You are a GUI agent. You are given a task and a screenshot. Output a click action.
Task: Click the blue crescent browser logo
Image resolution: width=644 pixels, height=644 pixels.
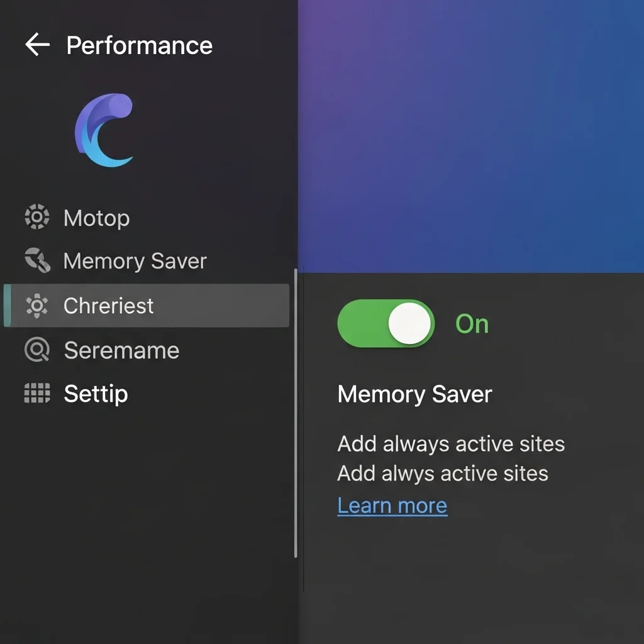click(x=105, y=131)
